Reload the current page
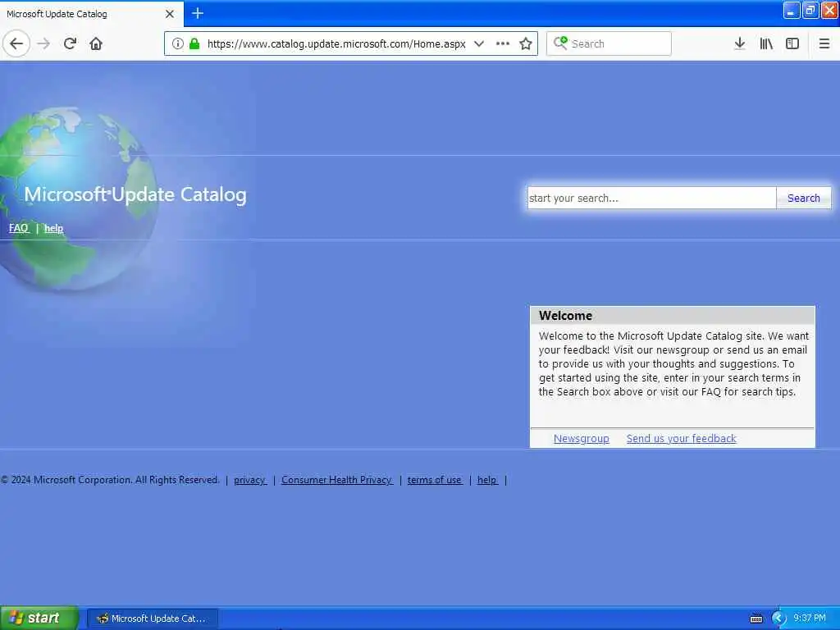The height and width of the screenshot is (630, 840). pos(71,43)
